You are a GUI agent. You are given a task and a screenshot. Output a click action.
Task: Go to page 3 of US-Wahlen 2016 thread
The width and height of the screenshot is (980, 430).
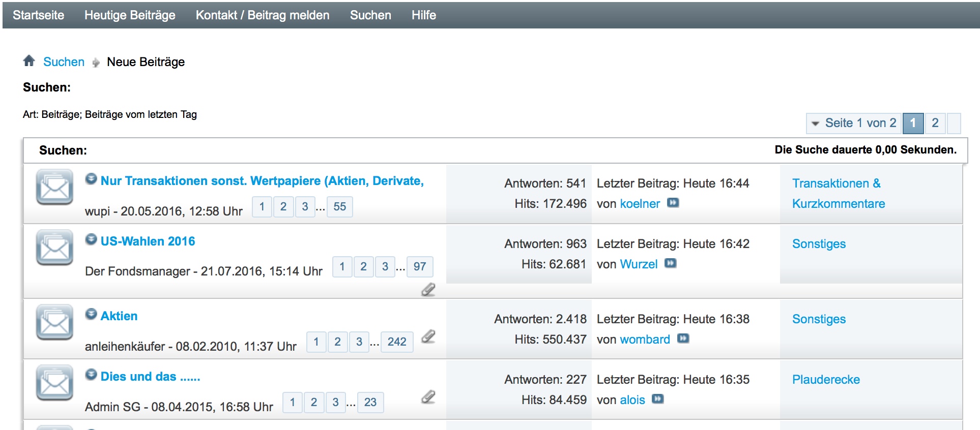click(x=385, y=266)
